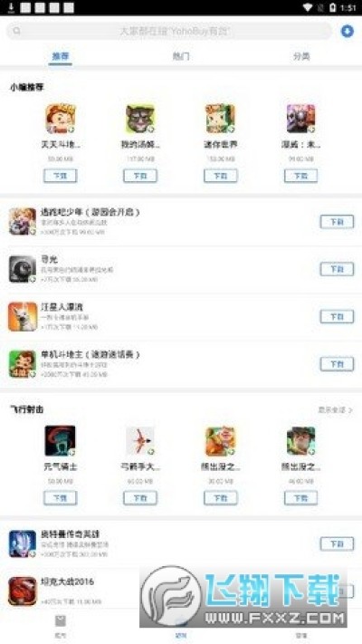Tap the magnifier icon in search bar
This screenshot has width=362, height=644.
pyautogui.click(x=17, y=31)
